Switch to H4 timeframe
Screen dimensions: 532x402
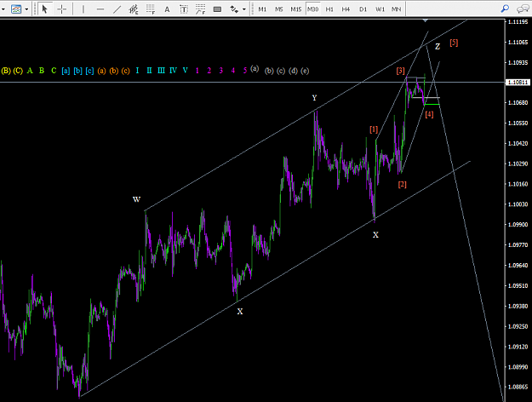pyautogui.click(x=346, y=9)
